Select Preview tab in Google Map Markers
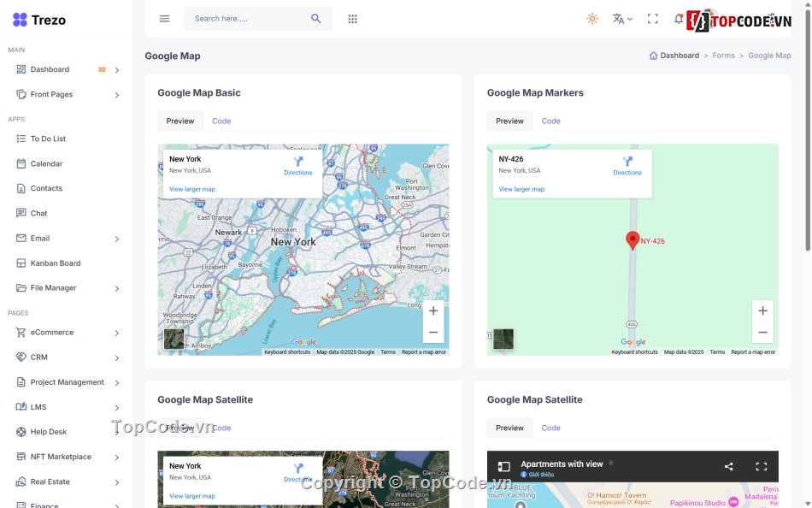This screenshot has height=508, width=812. [x=509, y=121]
